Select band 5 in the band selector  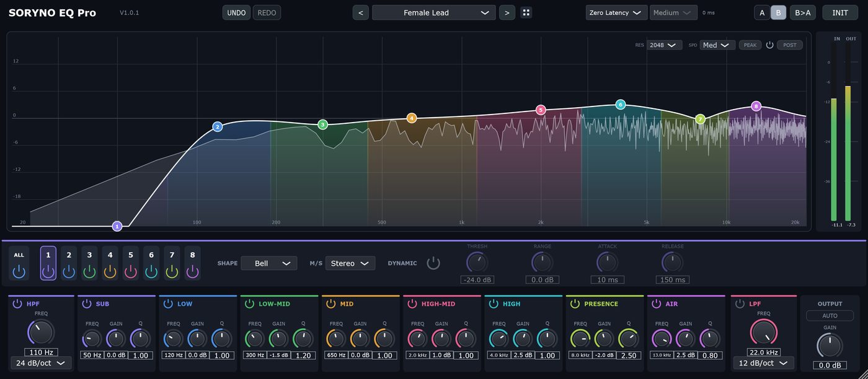pos(131,263)
